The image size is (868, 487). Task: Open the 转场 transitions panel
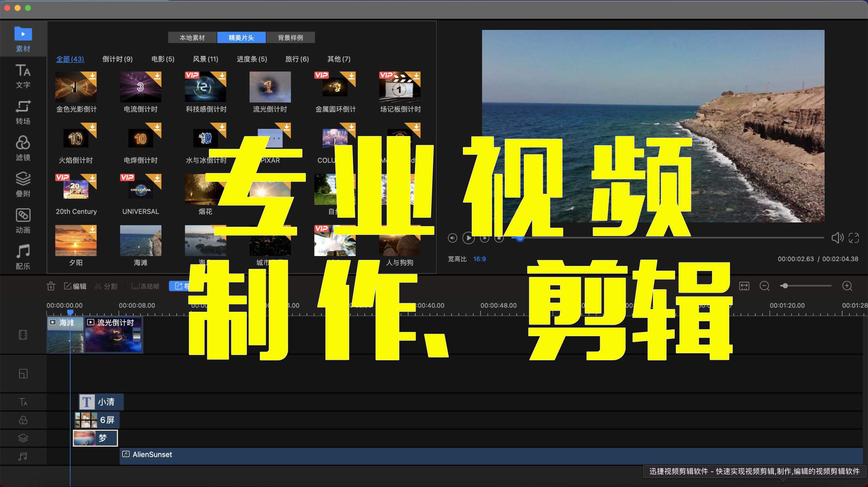coord(23,112)
